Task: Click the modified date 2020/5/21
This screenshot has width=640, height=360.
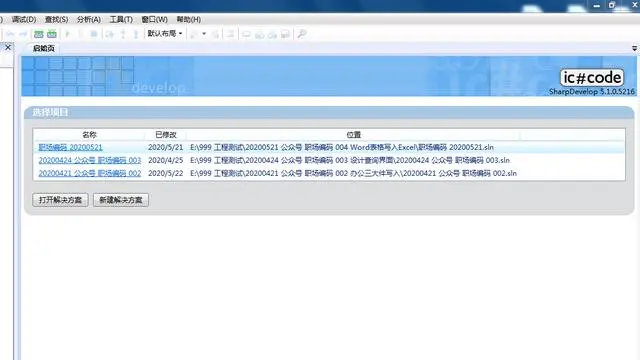Action: (x=166, y=147)
